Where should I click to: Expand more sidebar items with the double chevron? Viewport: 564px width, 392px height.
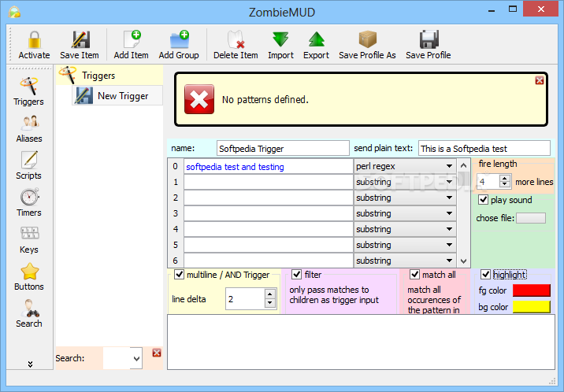point(30,364)
